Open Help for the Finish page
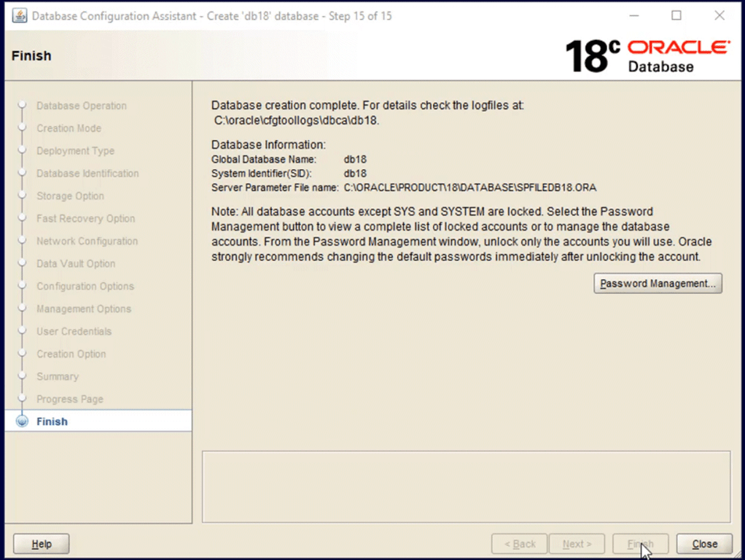Image resolution: width=745 pixels, height=560 pixels. (x=42, y=544)
